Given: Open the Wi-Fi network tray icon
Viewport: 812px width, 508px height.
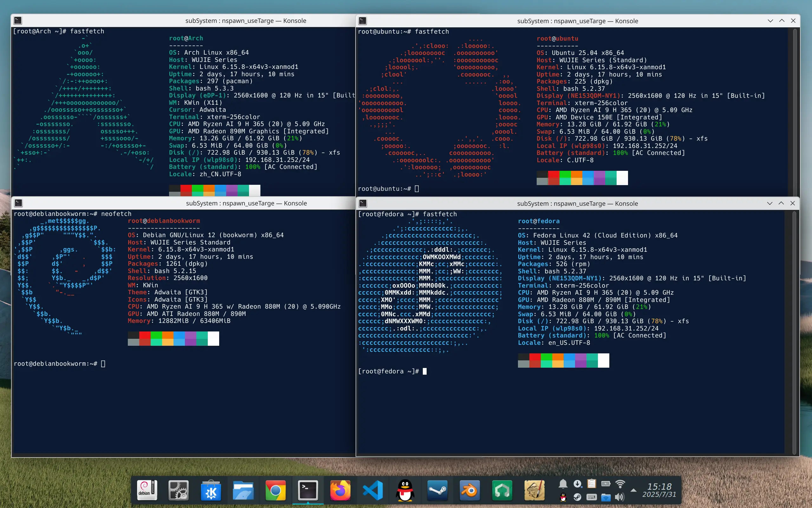Looking at the screenshot, I should [620, 484].
